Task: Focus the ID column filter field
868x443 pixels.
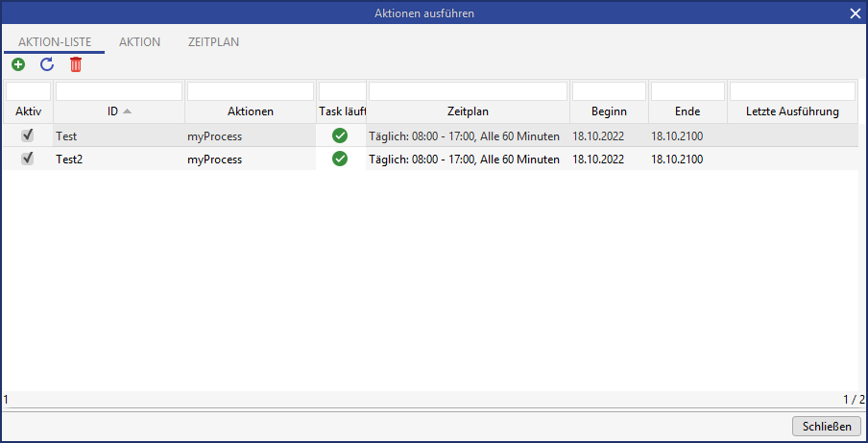Action: [119, 91]
